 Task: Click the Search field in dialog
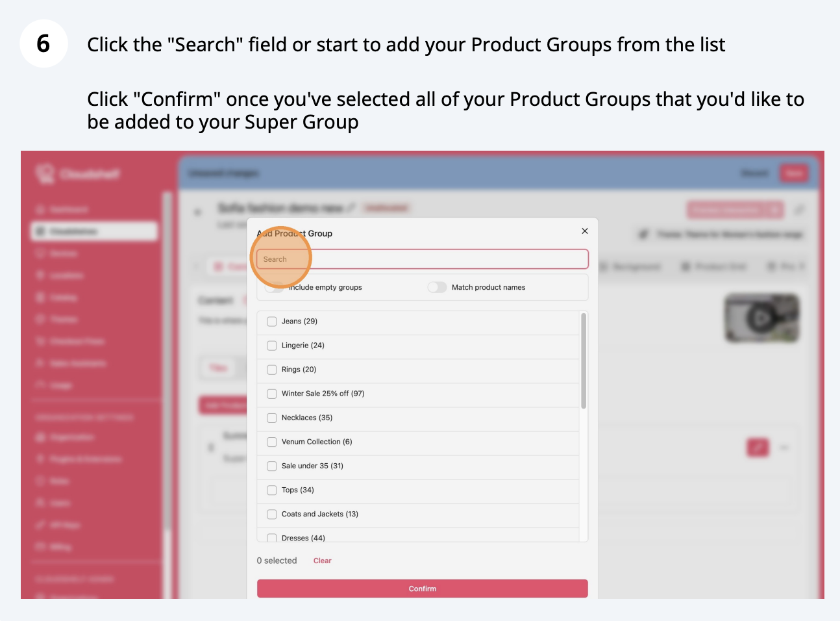coord(423,259)
